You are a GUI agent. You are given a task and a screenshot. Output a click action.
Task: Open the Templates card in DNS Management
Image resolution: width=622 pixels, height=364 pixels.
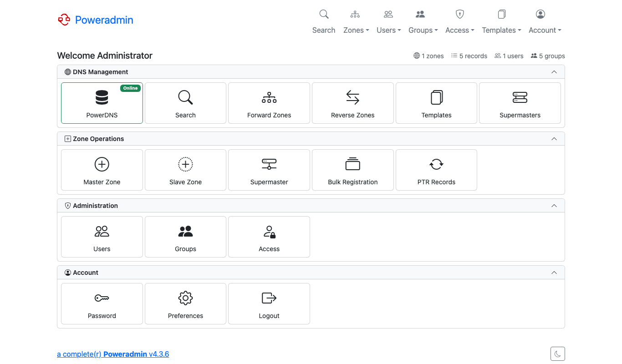[x=436, y=103]
